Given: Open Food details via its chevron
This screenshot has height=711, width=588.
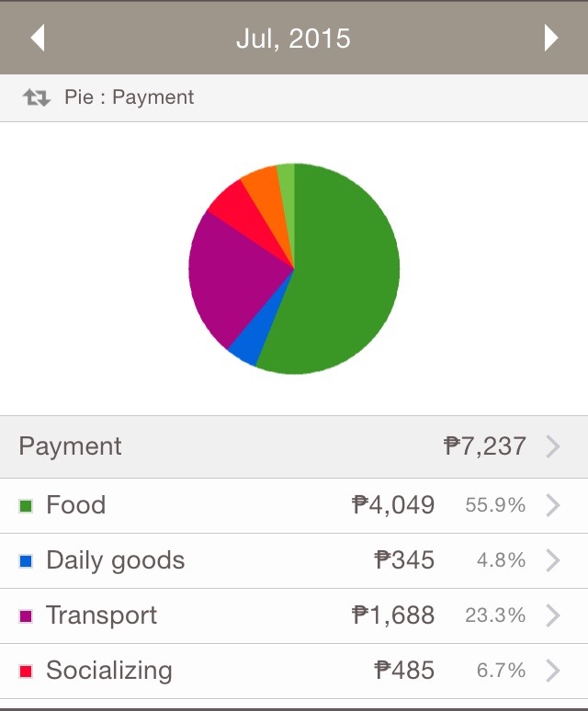Looking at the screenshot, I should 553,505.
